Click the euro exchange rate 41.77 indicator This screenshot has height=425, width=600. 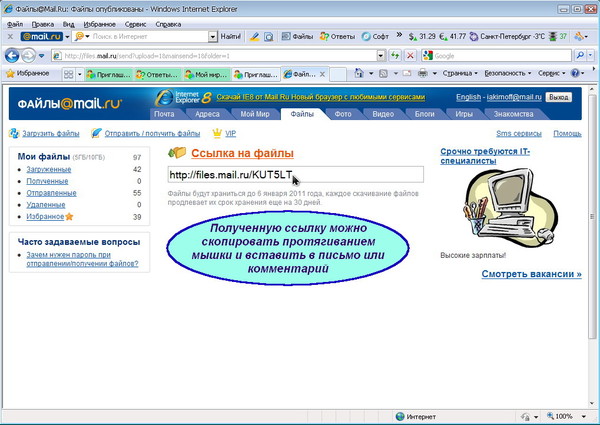pos(453,37)
